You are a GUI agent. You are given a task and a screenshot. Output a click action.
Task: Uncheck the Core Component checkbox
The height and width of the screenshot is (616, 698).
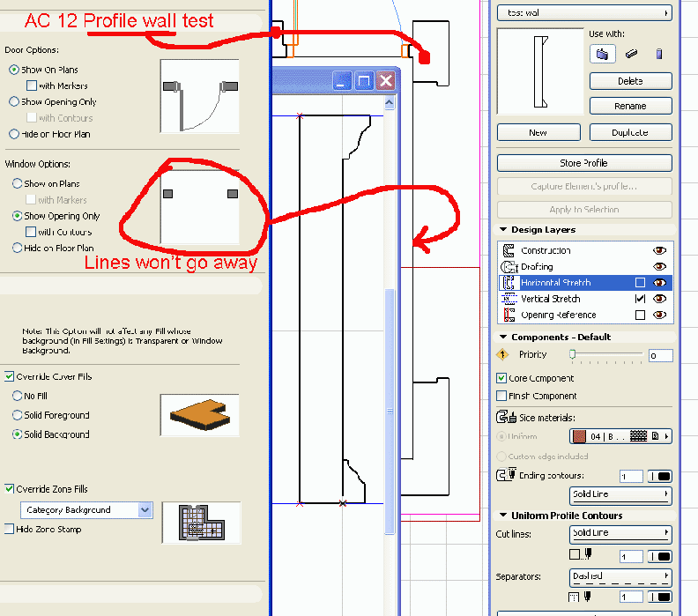coord(501,378)
